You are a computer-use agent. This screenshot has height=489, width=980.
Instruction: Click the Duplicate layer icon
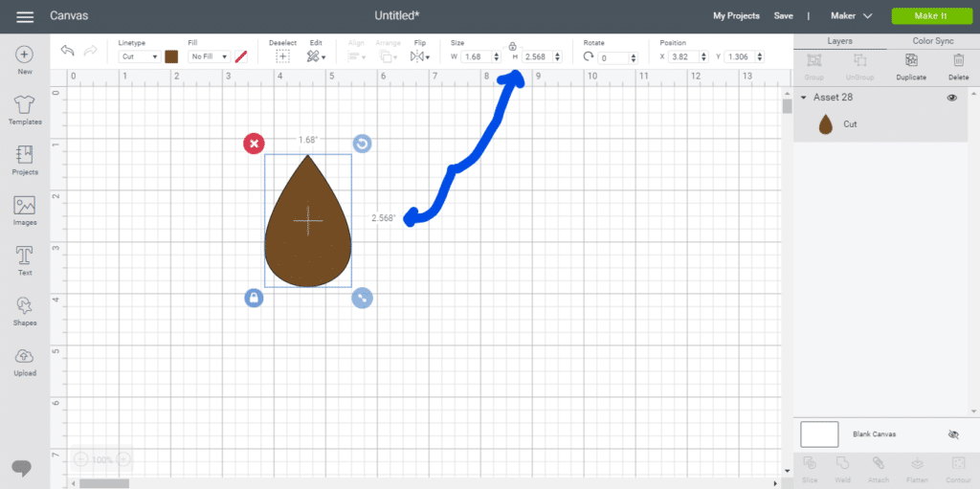click(911, 60)
